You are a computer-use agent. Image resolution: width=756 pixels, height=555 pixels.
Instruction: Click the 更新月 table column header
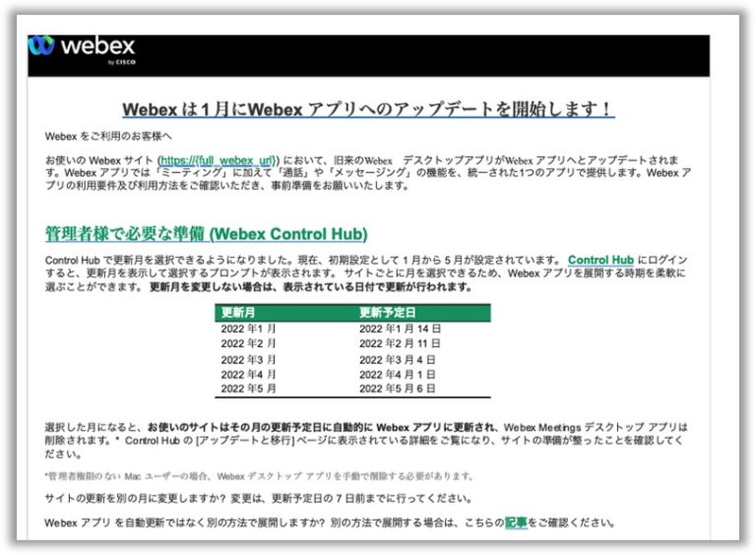click(239, 313)
